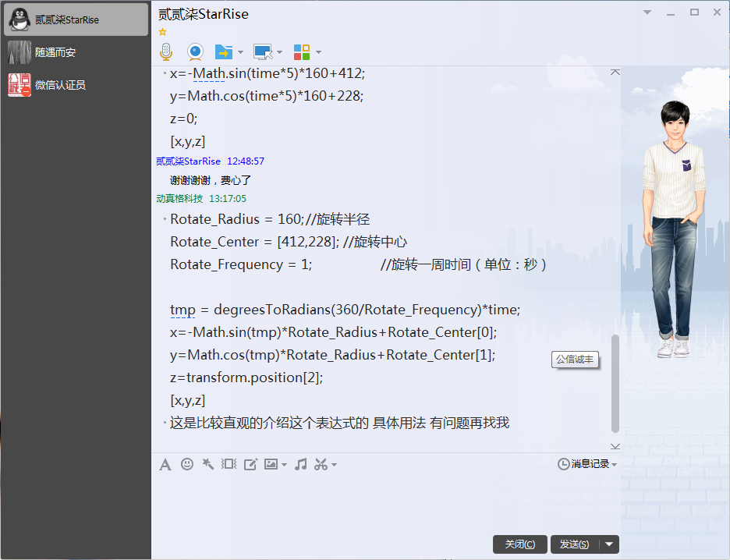
Task: Click the tmp = degreesToRadians line
Action: [x=345, y=310]
